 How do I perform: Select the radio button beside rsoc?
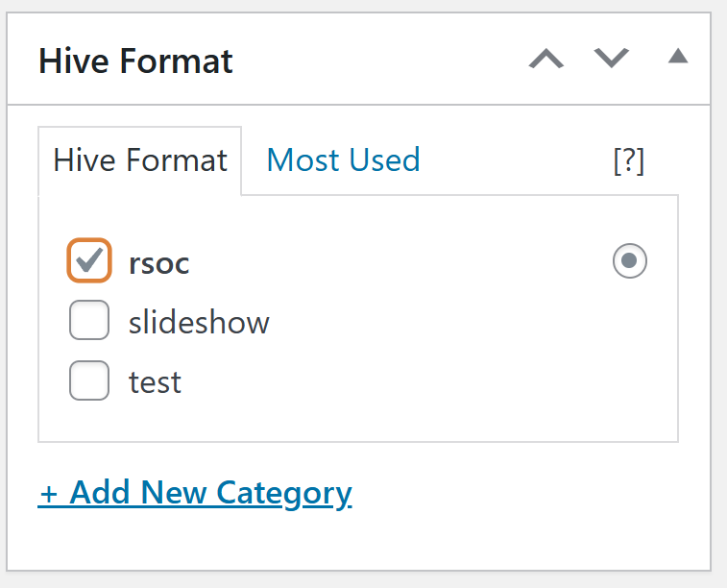click(630, 260)
